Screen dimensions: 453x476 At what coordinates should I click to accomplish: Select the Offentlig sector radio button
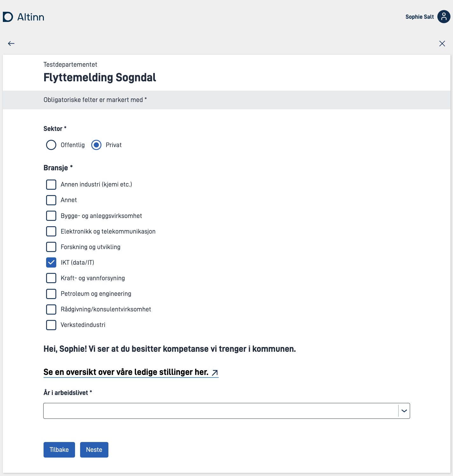click(51, 145)
